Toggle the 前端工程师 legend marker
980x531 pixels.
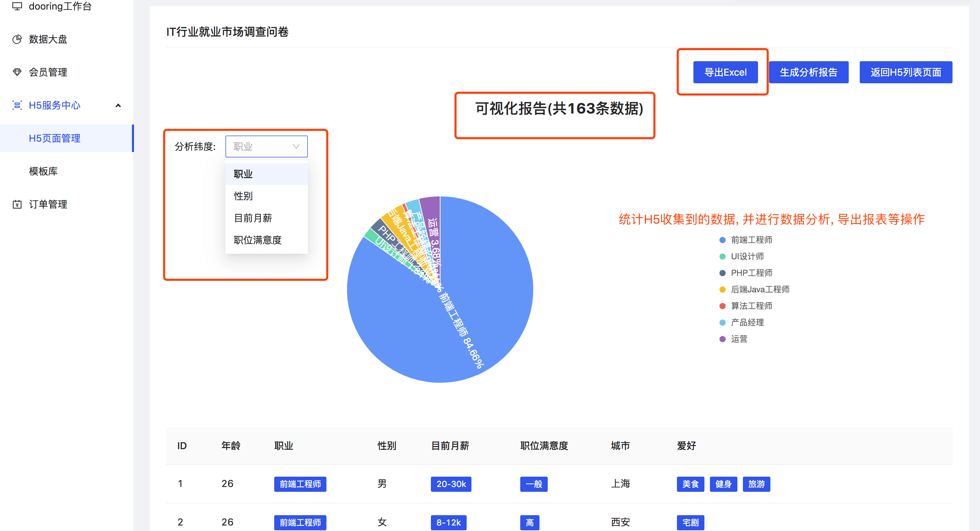tap(722, 240)
